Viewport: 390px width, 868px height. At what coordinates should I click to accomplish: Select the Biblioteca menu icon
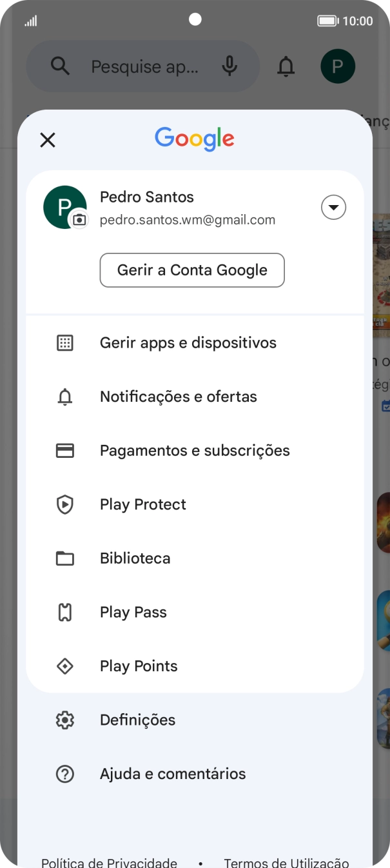[x=65, y=558]
